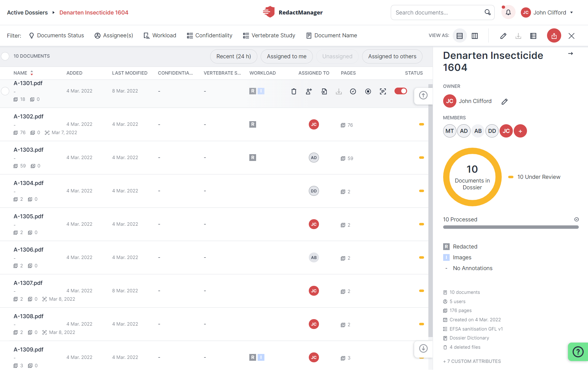Open Document Name filter dropdown
Image resolution: width=588 pixels, height=370 pixels.
coord(332,35)
